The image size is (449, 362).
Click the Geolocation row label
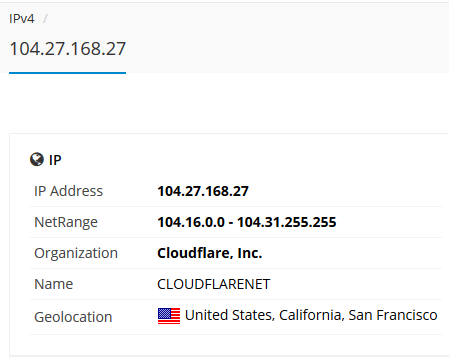(x=73, y=317)
